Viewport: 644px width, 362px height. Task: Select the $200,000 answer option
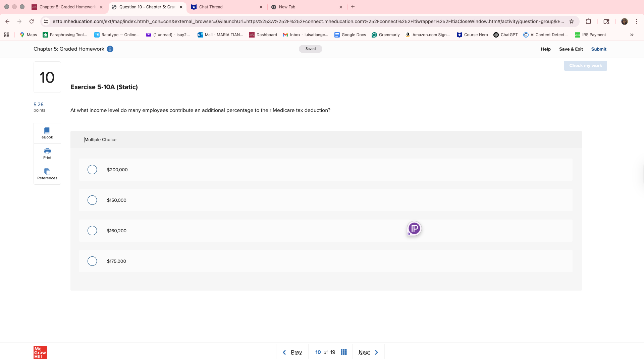point(92,170)
